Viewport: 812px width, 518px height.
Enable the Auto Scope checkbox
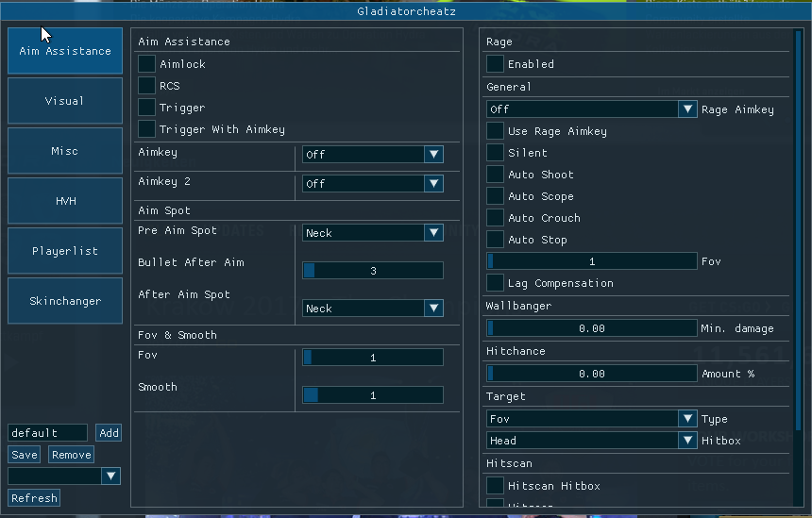496,196
